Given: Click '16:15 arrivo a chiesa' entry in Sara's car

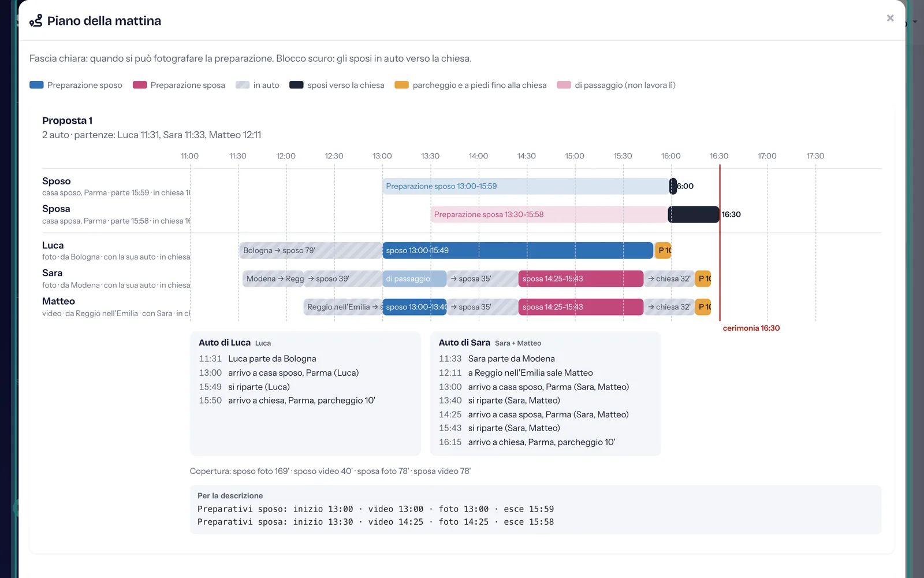Looking at the screenshot, I should pos(527,442).
